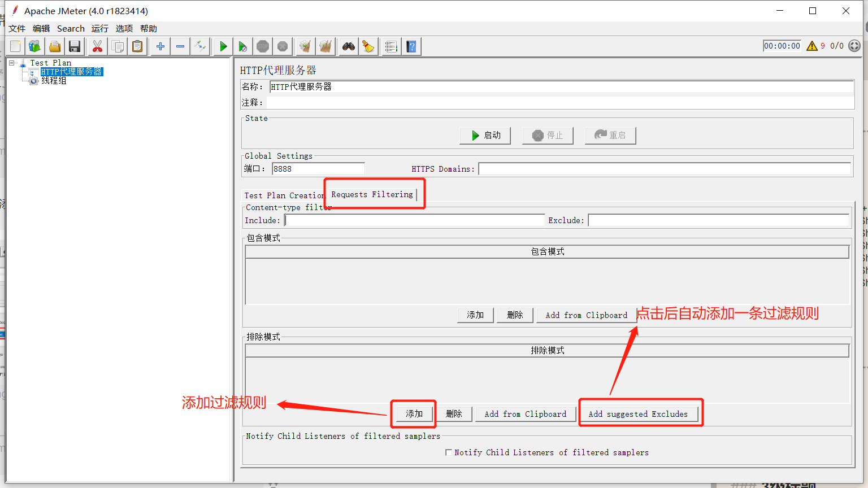The height and width of the screenshot is (488, 868).
Task: Open the Search menu
Action: pyautogui.click(x=71, y=28)
